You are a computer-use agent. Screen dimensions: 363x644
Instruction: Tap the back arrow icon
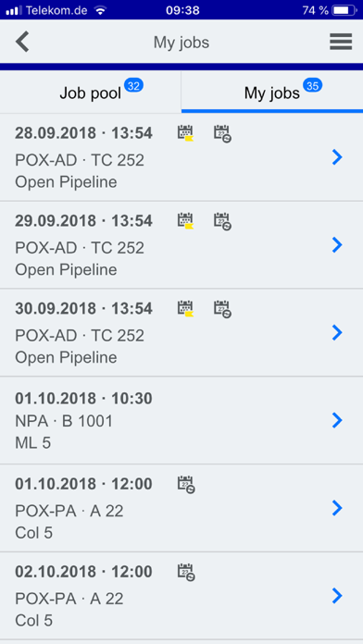22,42
